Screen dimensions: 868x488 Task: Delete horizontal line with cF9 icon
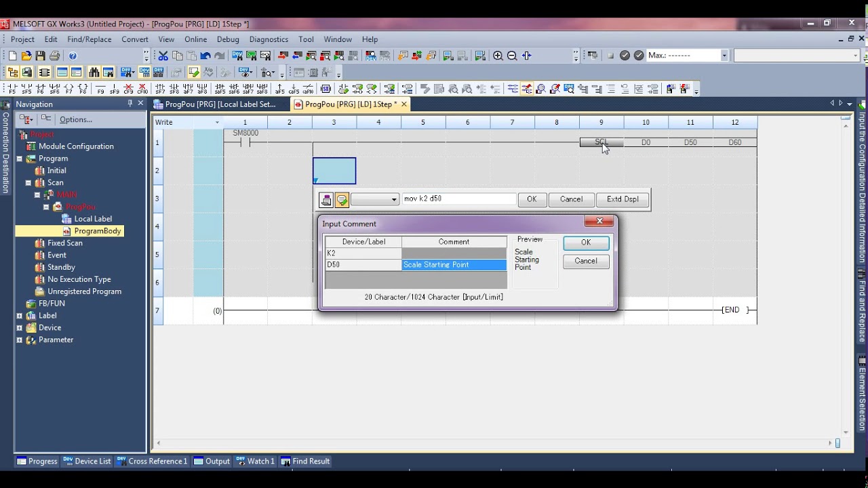coord(129,89)
